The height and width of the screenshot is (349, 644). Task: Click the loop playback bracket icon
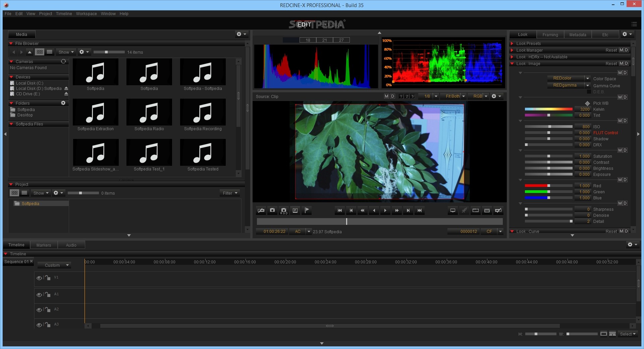(x=476, y=210)
